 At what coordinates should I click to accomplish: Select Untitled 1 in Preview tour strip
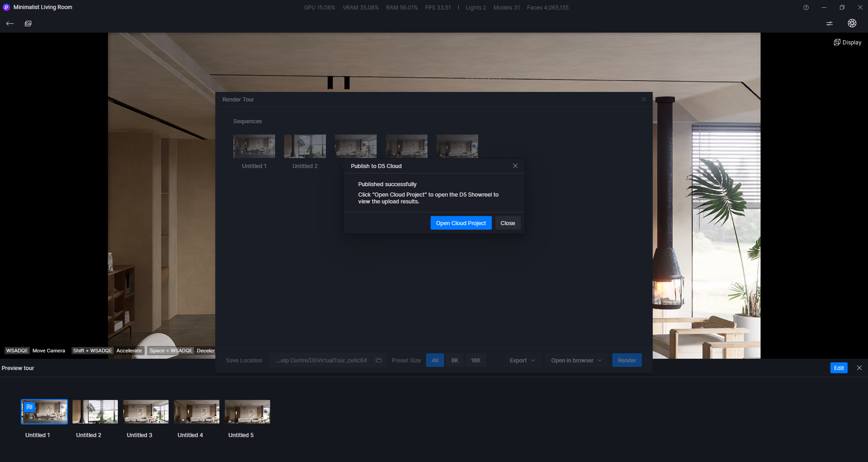pyautogui.click(x=44, y=412)
